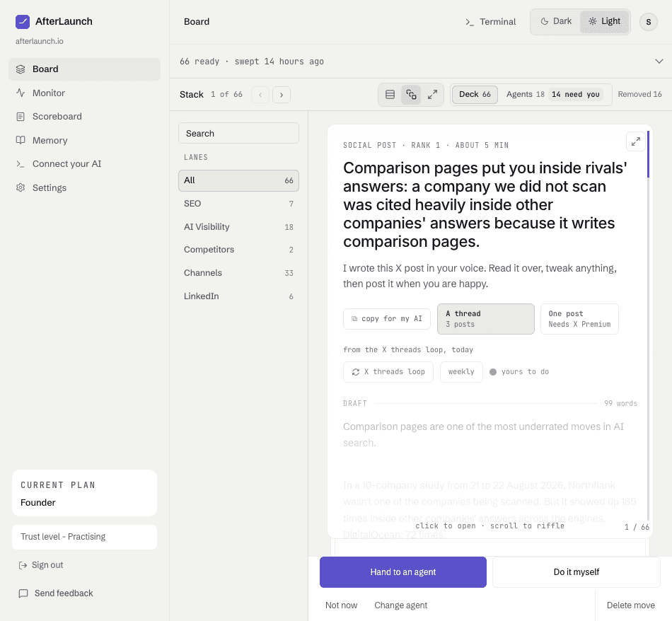Open the Memory page

pyautogui.click(x=84, y=141)
